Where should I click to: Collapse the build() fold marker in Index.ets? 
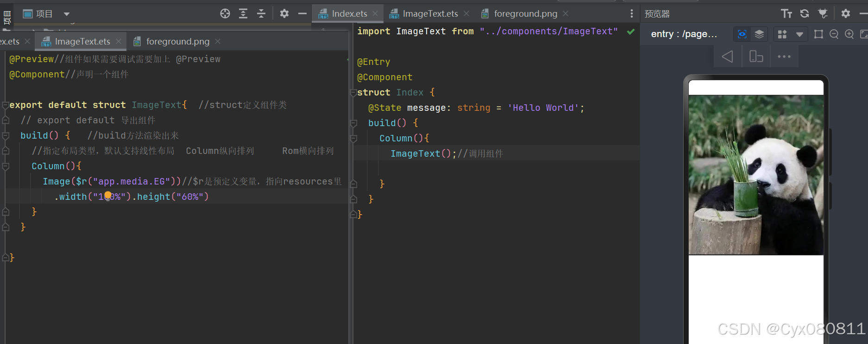pos(353,123)
